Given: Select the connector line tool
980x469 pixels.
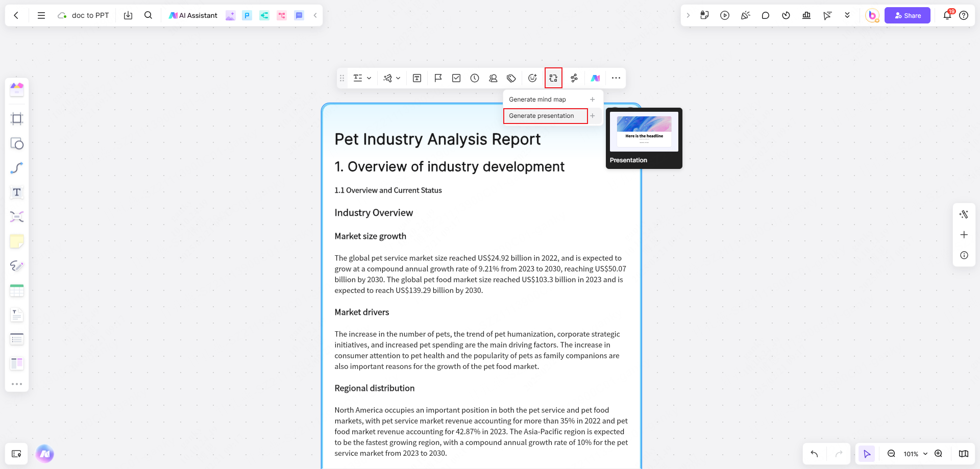Looking at the screenshot, I should tap(17, 168).
